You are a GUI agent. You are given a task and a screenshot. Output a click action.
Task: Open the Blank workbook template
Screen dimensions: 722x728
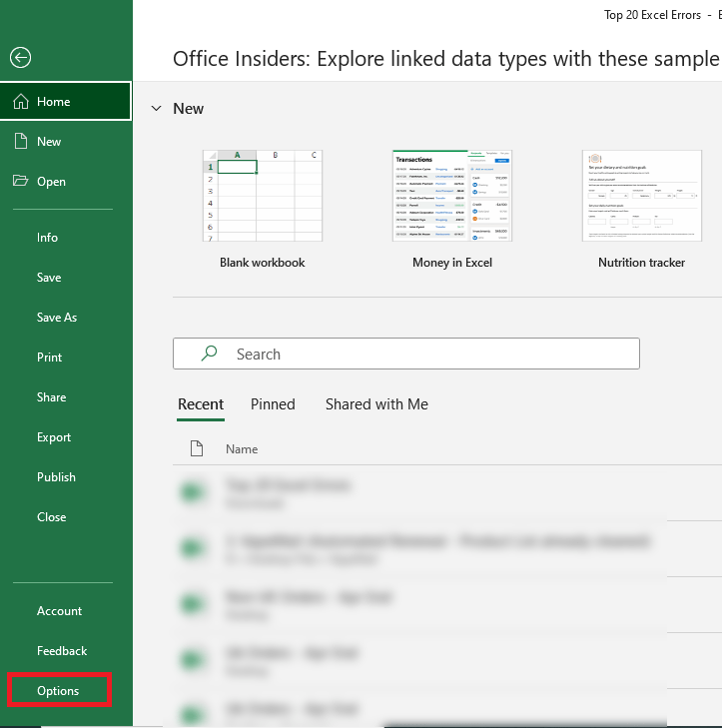262,198
